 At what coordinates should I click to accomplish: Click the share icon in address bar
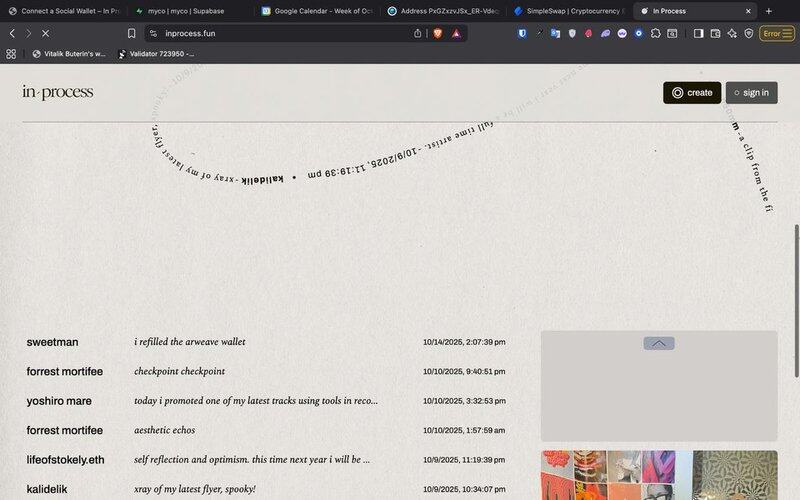(x=417, y=33)
